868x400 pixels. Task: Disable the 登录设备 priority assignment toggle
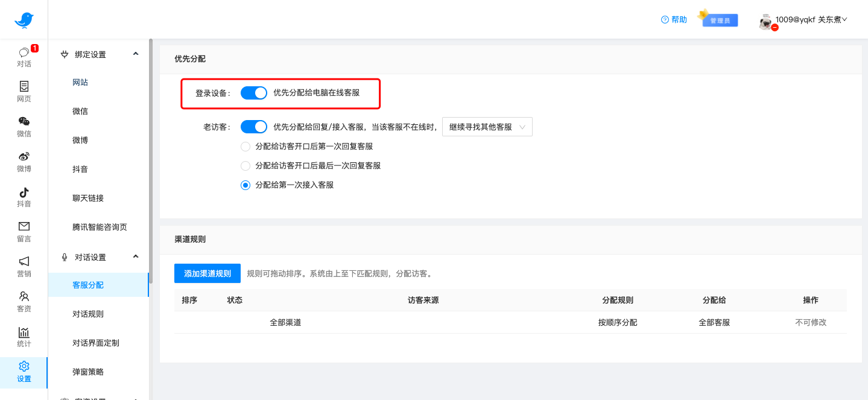point(253,92)
